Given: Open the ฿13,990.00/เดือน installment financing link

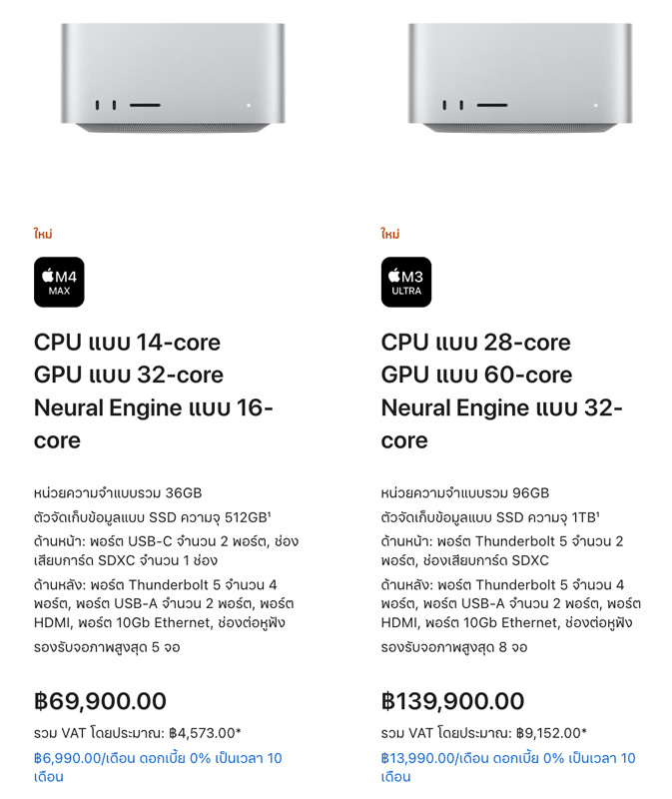Looking at the screenshot, I should (x=508, y=767).
